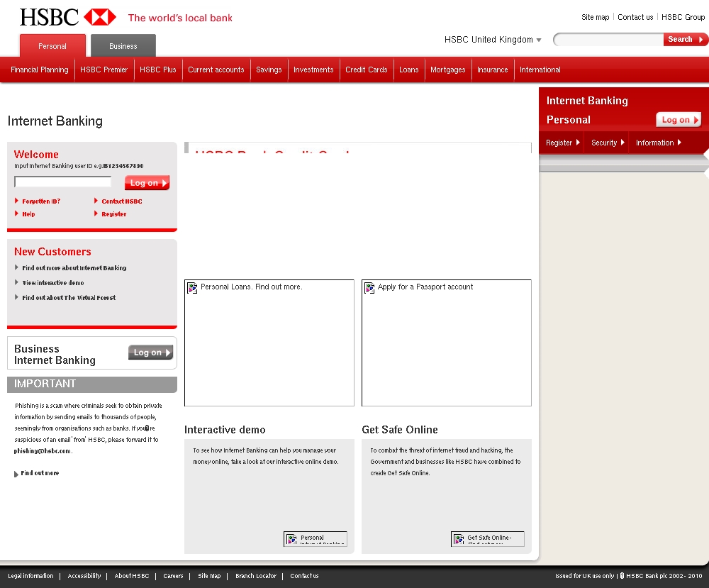Image resolution: width=709 pixels, height=588 pixels.
Task: Open the About HSBC footer link
Action: click(x=132, y=576)
